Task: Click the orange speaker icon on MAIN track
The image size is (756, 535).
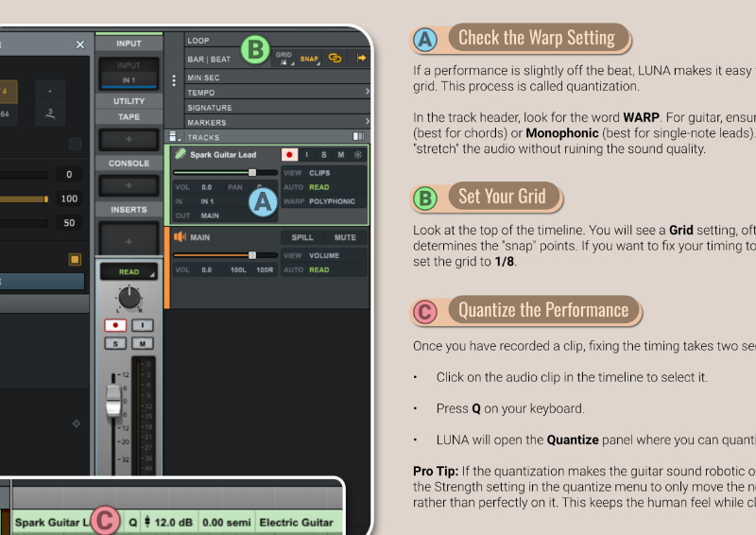Action: tap(180, 237)
